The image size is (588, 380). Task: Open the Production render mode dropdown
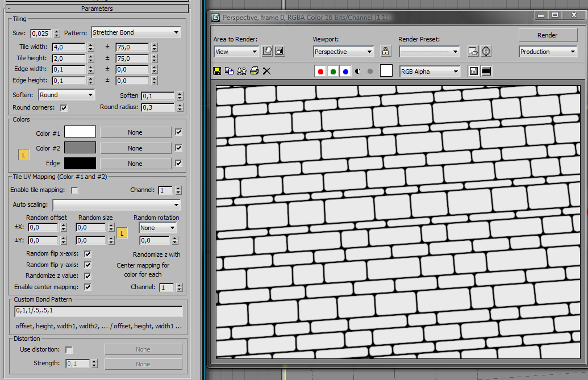548,52
